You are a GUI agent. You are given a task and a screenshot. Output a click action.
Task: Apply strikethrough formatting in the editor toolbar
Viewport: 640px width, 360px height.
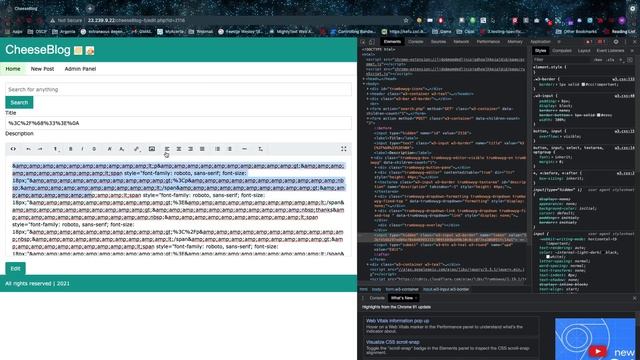point(94,149)
